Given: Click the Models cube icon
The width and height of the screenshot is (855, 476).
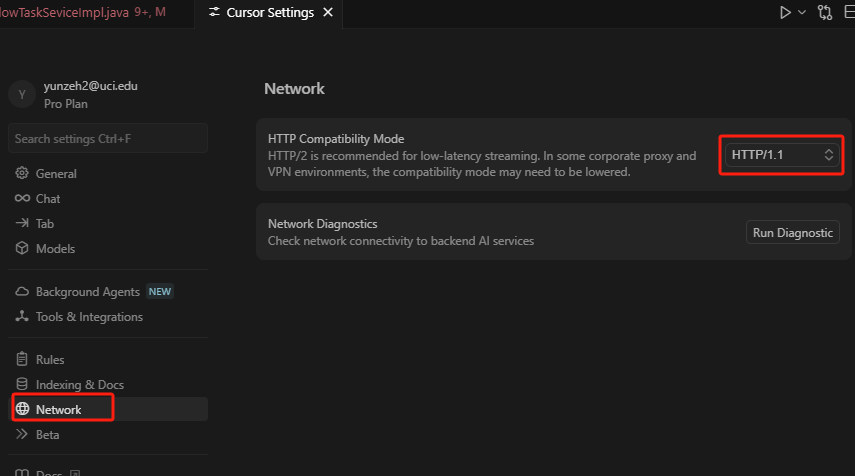Looking at the screenshot, I should coord(22,248).
